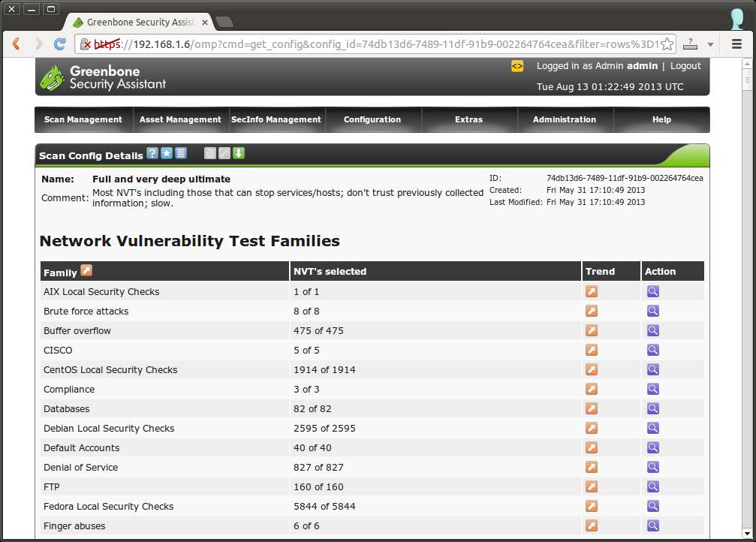Open Configuration menu
Viewport: 756px width, 542px height.
click(372, 119)
